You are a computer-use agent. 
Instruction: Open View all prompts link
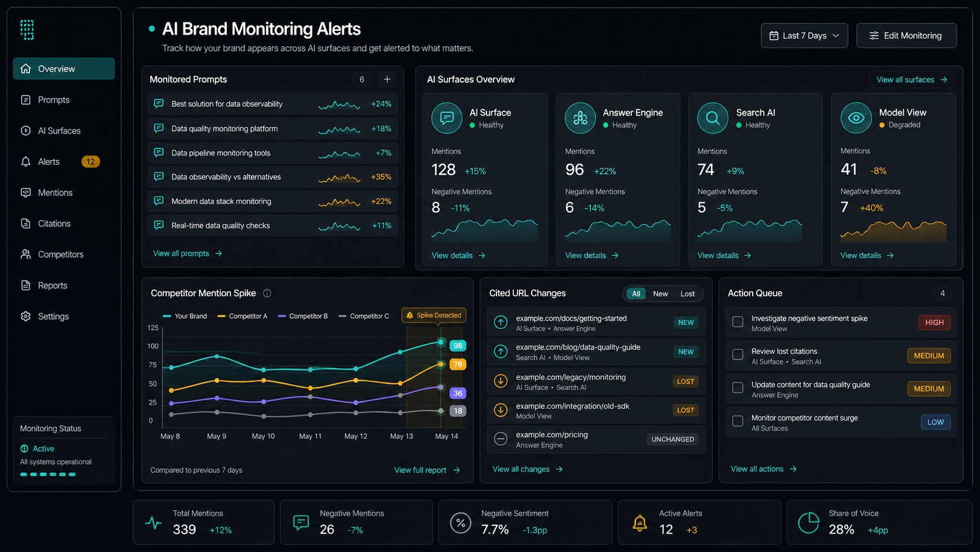pos(188,253)
